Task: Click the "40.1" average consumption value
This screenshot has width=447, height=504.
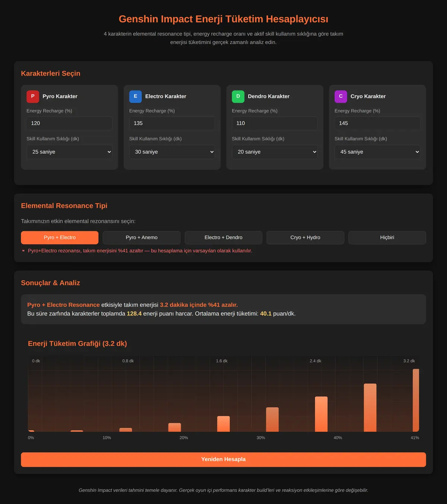Action: tap(266, 314)
